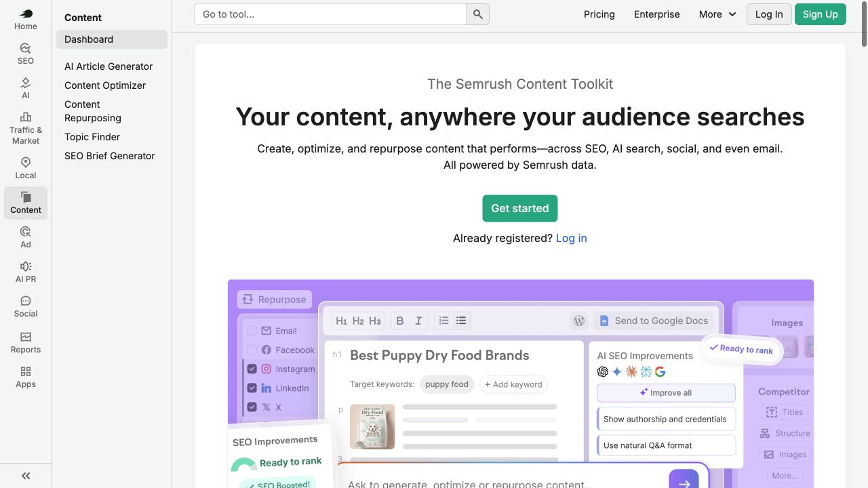
Task: Click the Bold formatting icon
Action: click(x=400, y=321)
